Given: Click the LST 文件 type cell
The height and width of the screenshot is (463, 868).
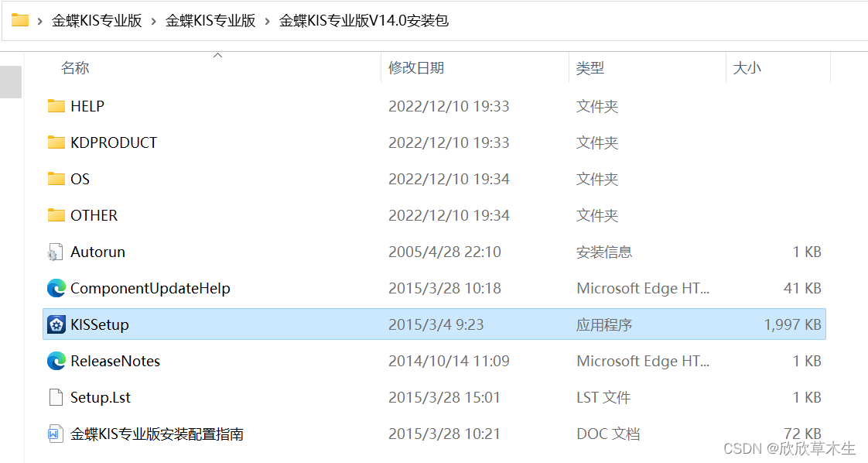Looking at the screenshot, I should (603, 398).
